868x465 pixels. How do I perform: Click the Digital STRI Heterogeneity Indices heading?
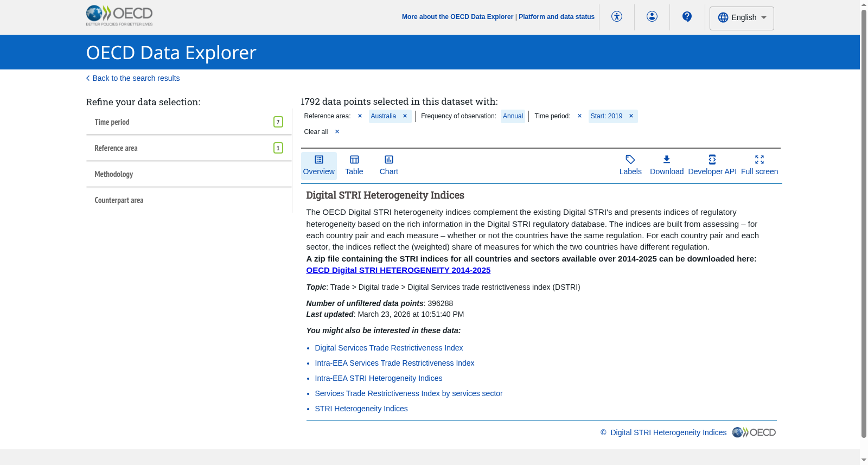385,195
